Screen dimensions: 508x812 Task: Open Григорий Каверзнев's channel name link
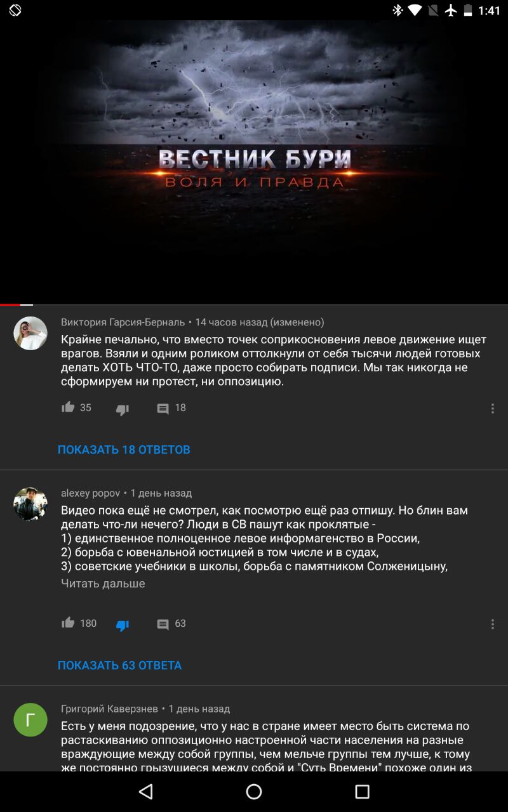pos(109,709)
